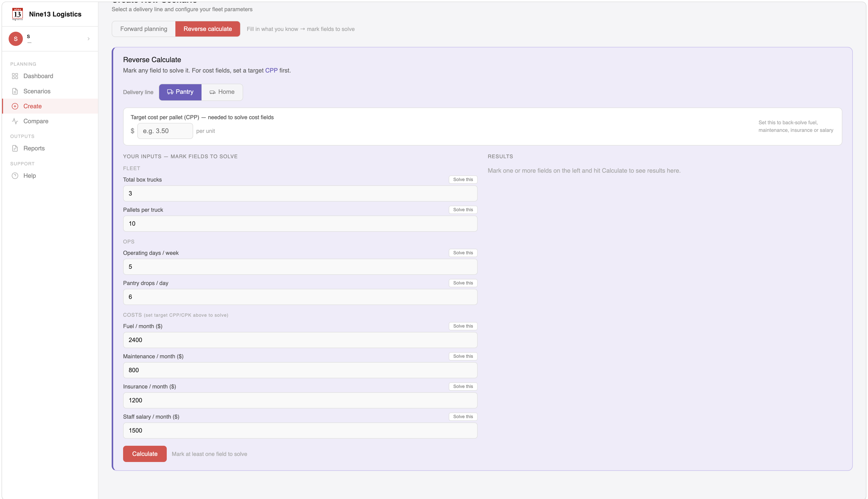Screen dimensions: 868x499
Task: Open Help in the sidebar
Action: [x=50, y=176]
